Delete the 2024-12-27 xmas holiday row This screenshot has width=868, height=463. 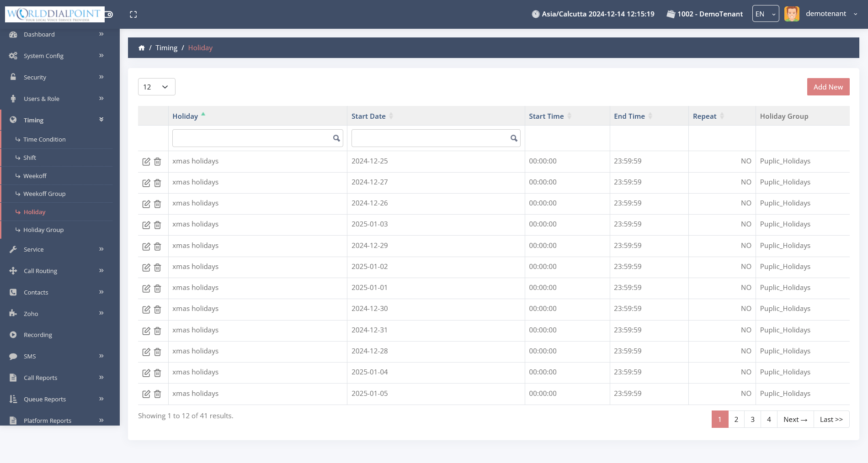tap(157, 183)
